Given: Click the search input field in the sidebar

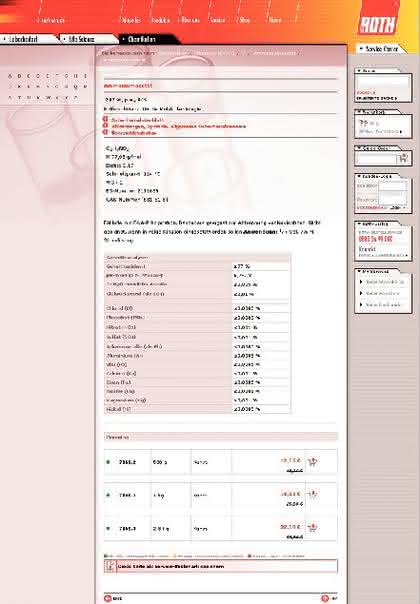Looking at the screenshot, I should pos(383,83).
